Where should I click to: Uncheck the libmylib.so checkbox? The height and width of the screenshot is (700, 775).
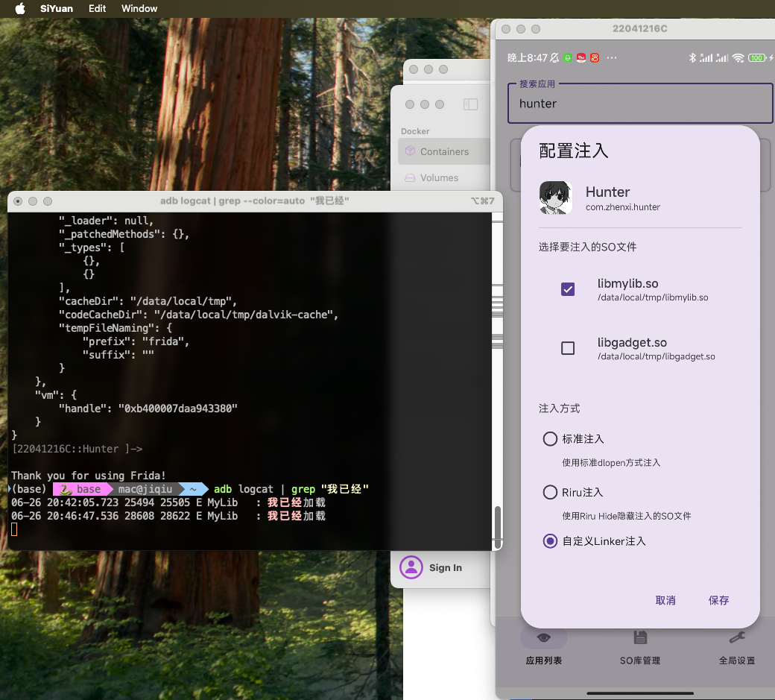pyautogui.click(x=568, y=289)
